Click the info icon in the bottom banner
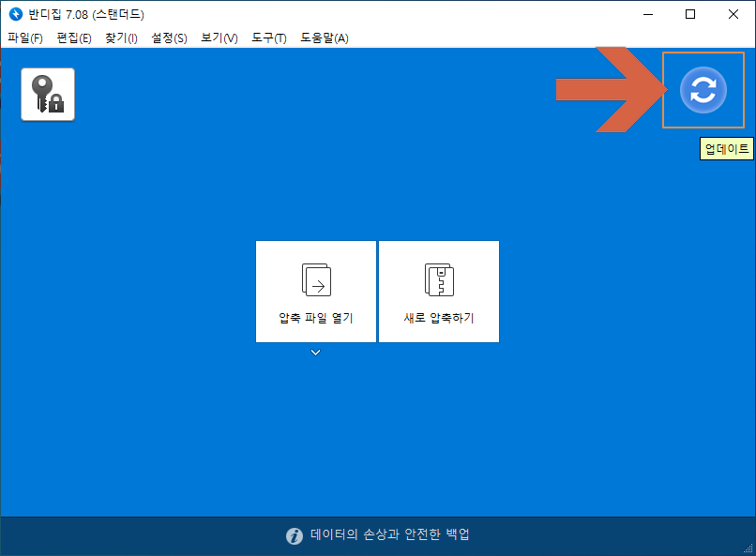Screen dimensions: 756x556 click(x=295, y=535)
